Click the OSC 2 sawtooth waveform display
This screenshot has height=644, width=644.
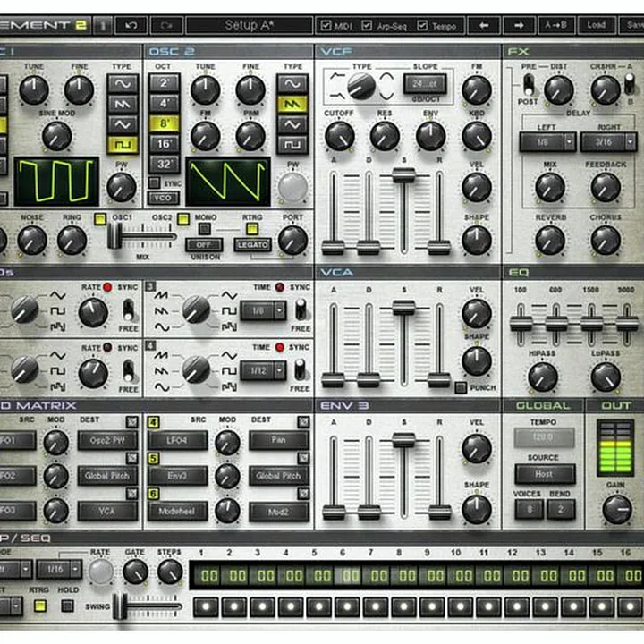click(228, 181)
